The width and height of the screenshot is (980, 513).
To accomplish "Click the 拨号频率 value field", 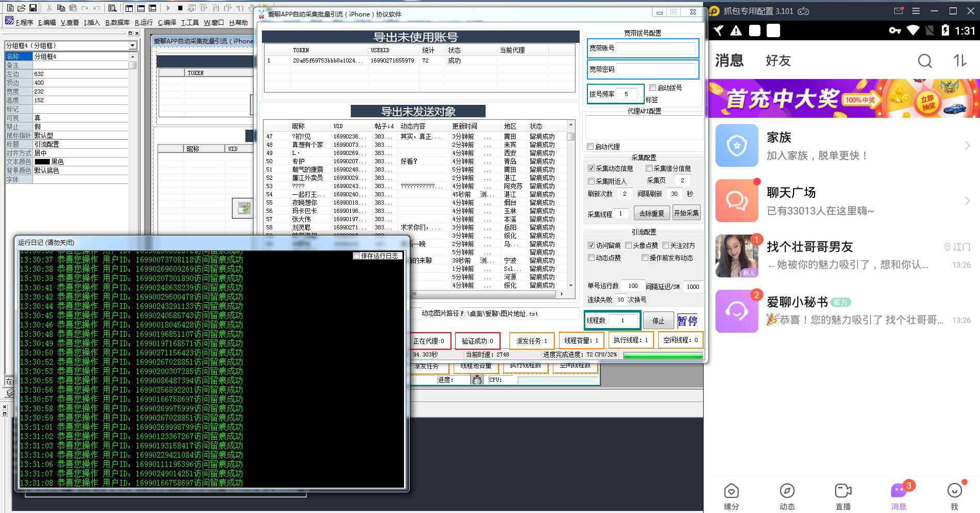I will coord(628,94).
